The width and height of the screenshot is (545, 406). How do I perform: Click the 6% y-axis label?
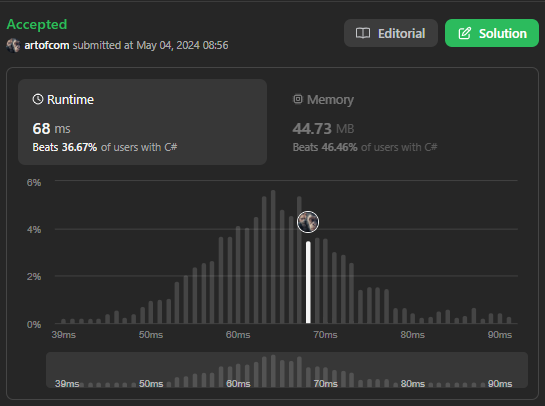[x=34, y=182]
